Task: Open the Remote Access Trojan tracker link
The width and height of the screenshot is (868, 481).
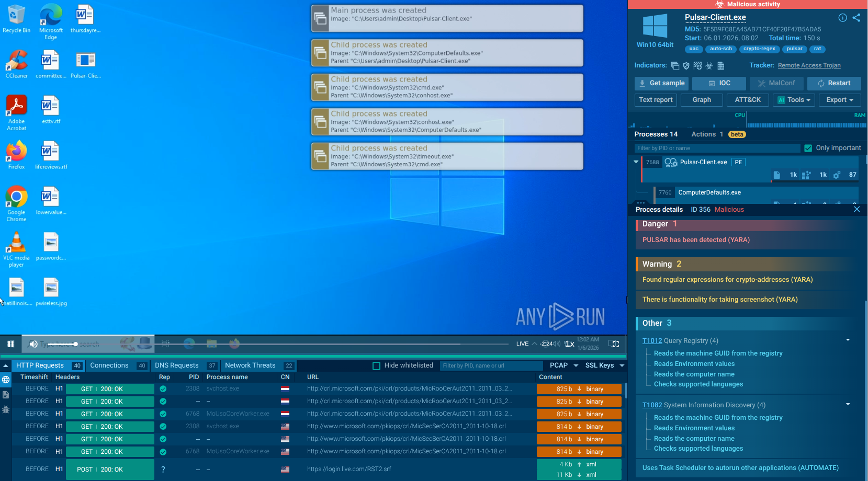Action: point(809,65)
